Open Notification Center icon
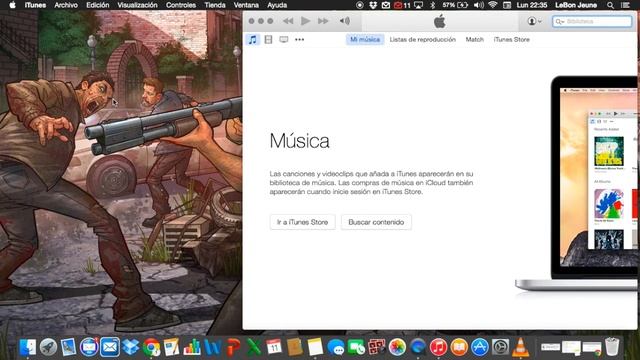The width and height of the screenshot is (640, 360). click(625, 5)
